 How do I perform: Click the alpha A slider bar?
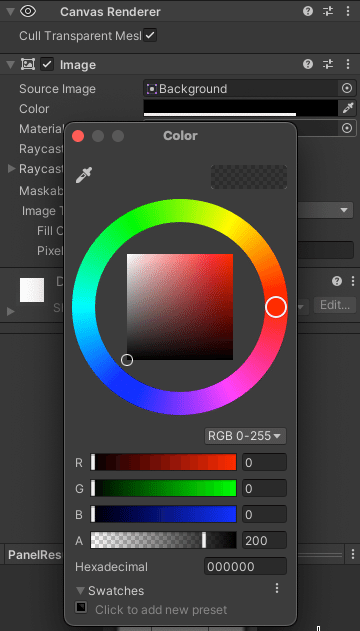[164, 540]
